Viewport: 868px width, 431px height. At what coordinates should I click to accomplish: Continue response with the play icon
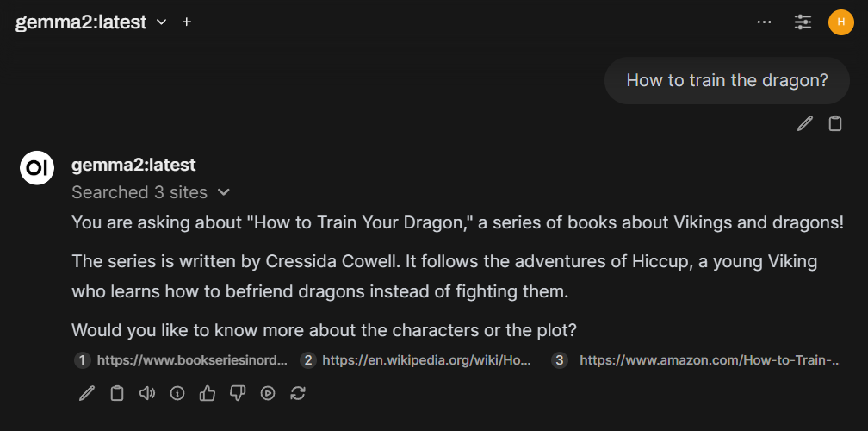[268, 393]
